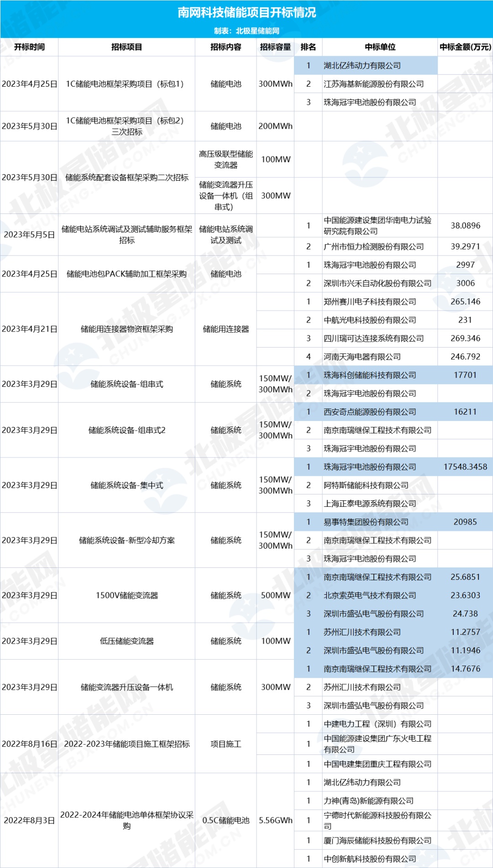Click 北京索英电气技术有限公司

(x=370, y=596)
